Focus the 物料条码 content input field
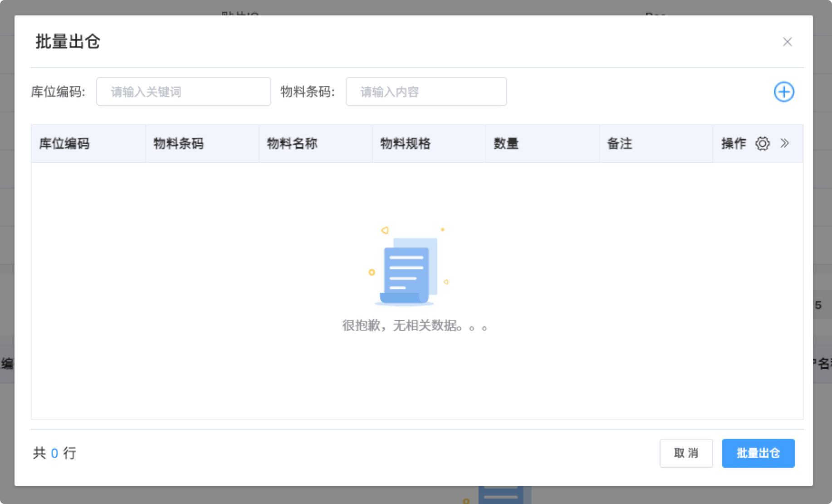This screenshot has height=504, width=832. tap(426, 92)
